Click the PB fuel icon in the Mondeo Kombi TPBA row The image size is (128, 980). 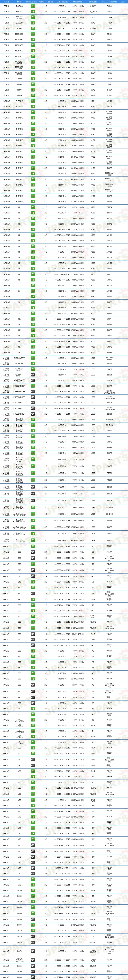click(x=33, y=68)
